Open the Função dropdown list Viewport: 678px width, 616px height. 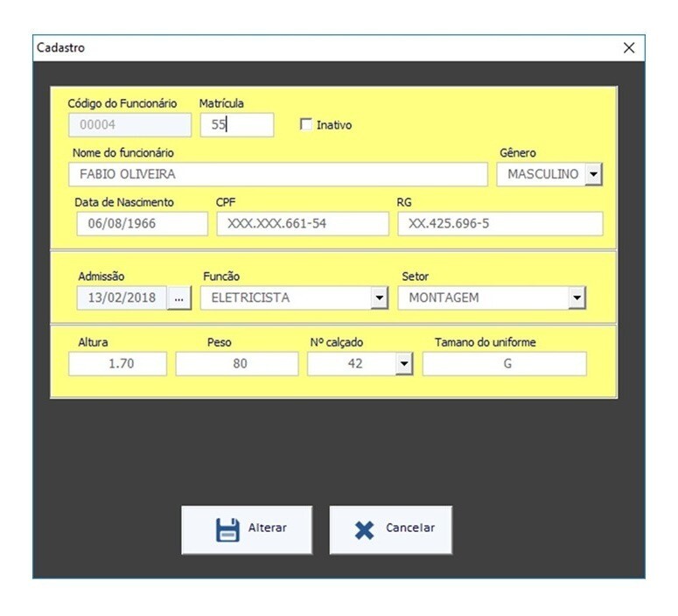click(x=379, y=298)
